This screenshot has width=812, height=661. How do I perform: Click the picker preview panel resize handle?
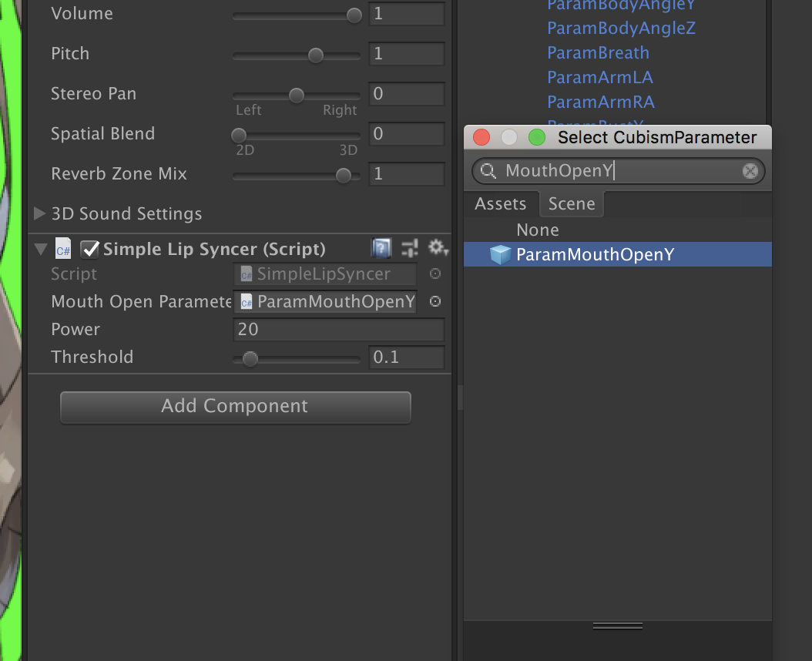(618, 626)
